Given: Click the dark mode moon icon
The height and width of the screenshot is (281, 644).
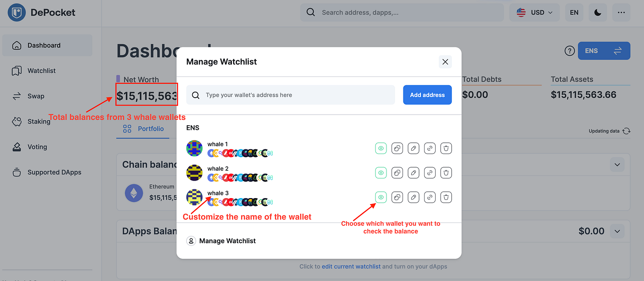Looking at the screenshot, I should tap(598, 12).
